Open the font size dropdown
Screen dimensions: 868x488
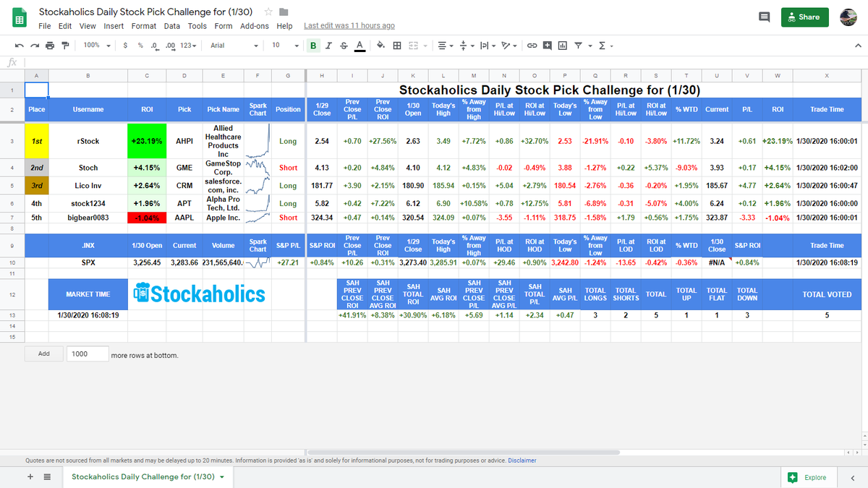coord(284,46)
